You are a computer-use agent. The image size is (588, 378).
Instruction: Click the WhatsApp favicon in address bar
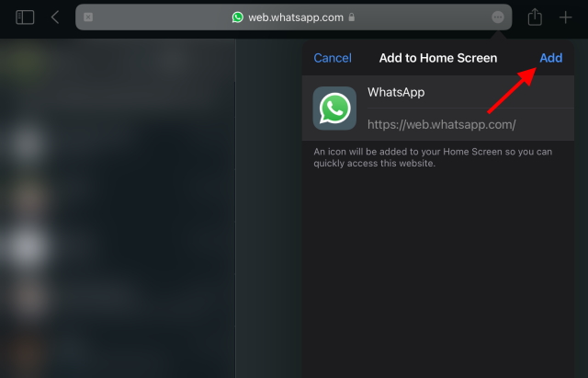point(238,17)
